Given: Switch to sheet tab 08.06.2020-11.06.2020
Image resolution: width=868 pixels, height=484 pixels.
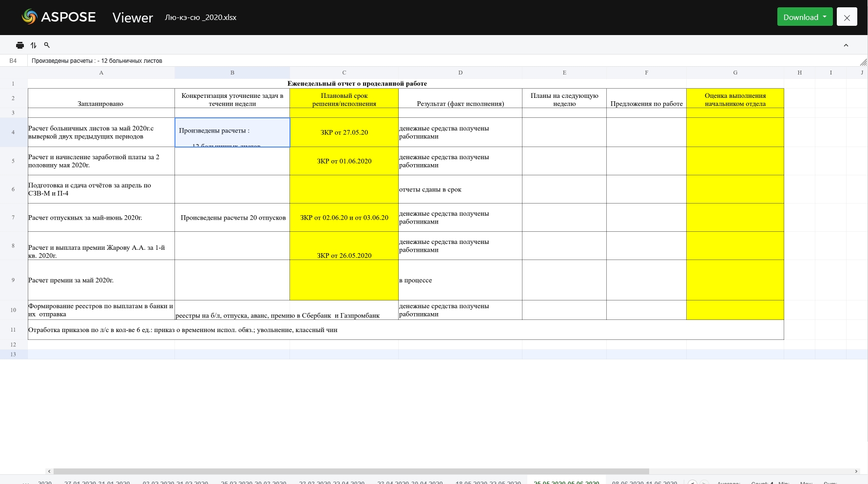Looking at the screenshot, I should coord(644,482).
